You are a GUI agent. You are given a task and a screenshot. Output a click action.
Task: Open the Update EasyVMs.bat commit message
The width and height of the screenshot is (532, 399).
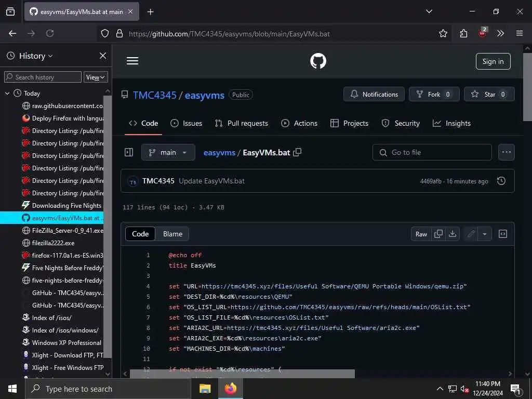point(212,181)
